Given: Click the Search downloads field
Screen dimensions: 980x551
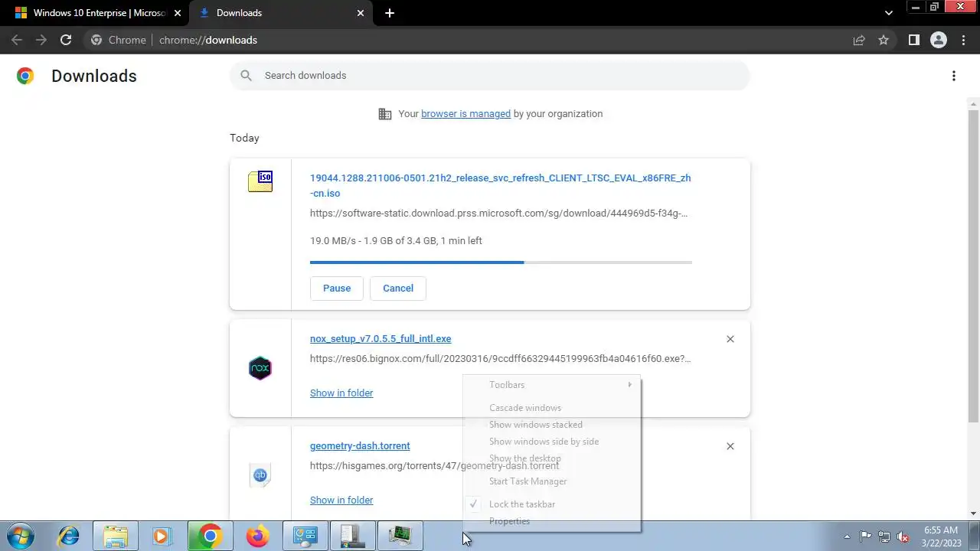Looking at the screenshot, I should [490, 75].
